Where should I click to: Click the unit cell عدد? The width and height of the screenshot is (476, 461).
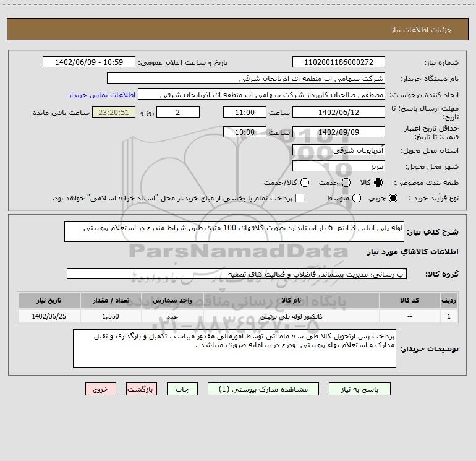pyautogui.click(x=172, y=316)
